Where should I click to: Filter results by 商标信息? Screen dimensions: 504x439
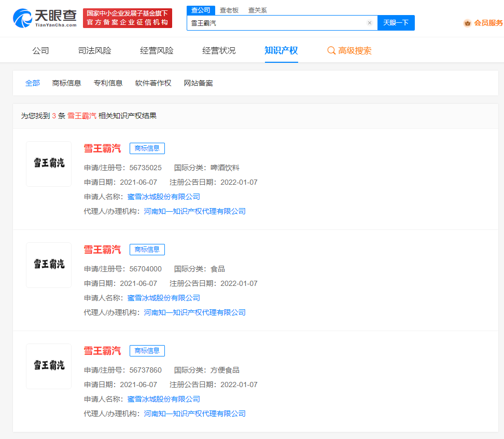point(66,83)
